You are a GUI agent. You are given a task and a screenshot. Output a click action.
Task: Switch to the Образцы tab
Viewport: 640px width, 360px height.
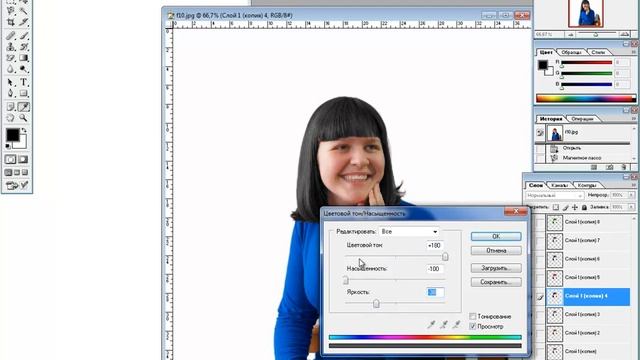(x=571, y=52)
